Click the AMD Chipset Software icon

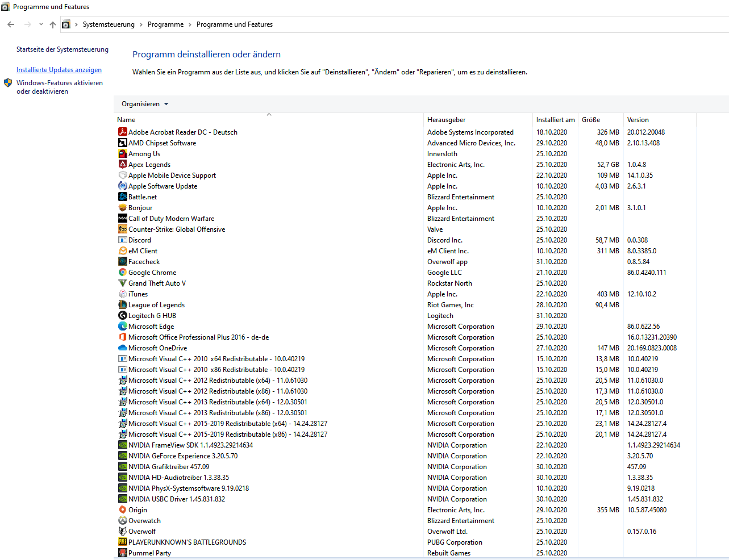coord(122,143)
